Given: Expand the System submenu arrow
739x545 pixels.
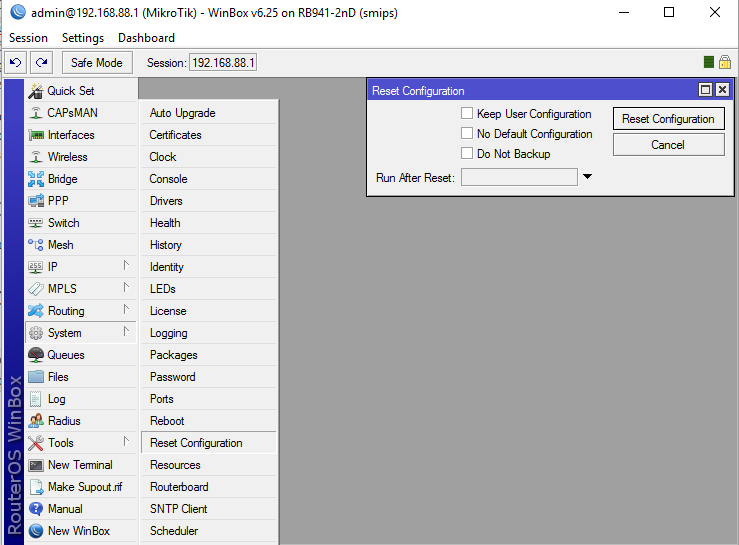Looking at the screenshot, I should coord(126,331).
